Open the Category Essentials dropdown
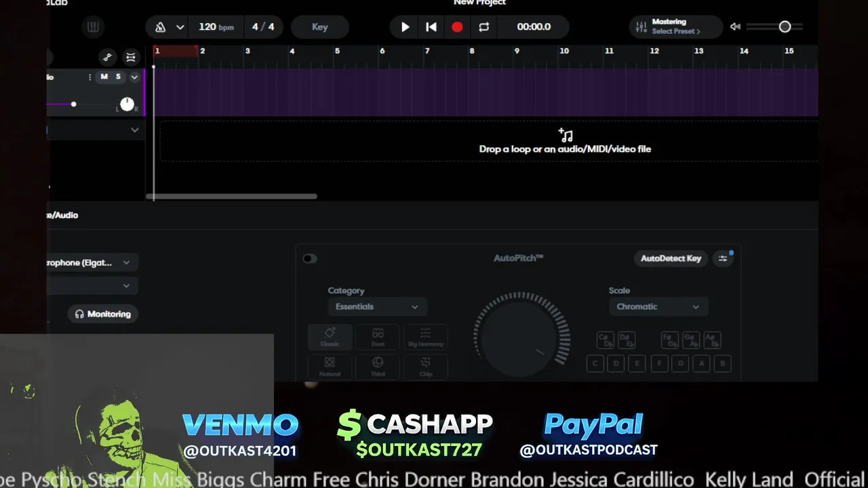This screenshot has height=488, width=868. tap(378, 306)
